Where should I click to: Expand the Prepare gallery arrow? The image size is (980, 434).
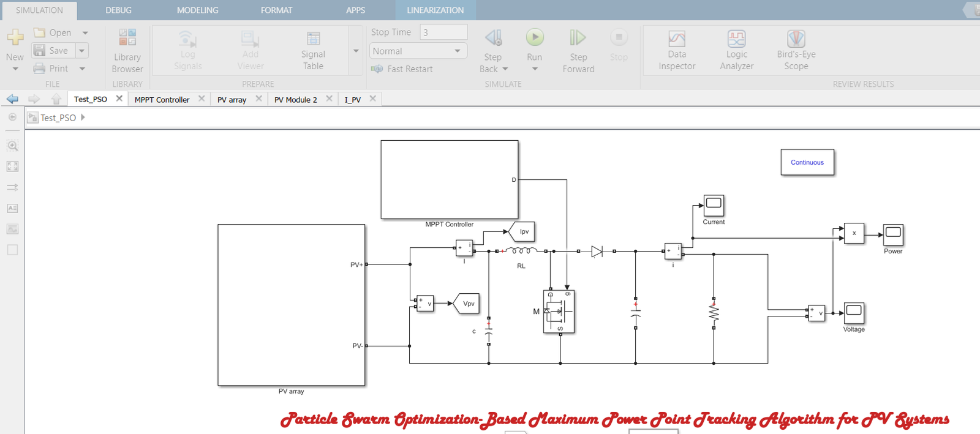pyautogui.click(x=356, y=51)
